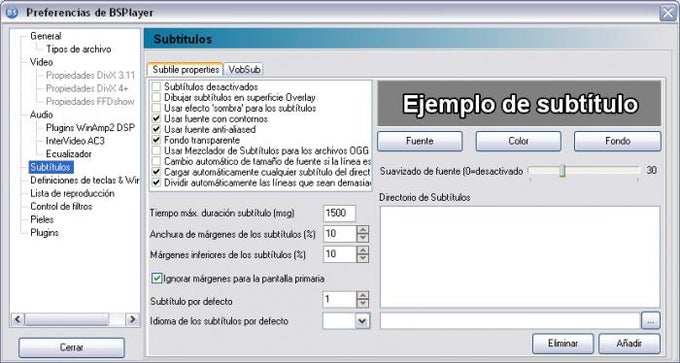
Task: Enable 'Usar efecto sombra para los subtítulos'
Action: pyautogui.click(x=156, y=108)
